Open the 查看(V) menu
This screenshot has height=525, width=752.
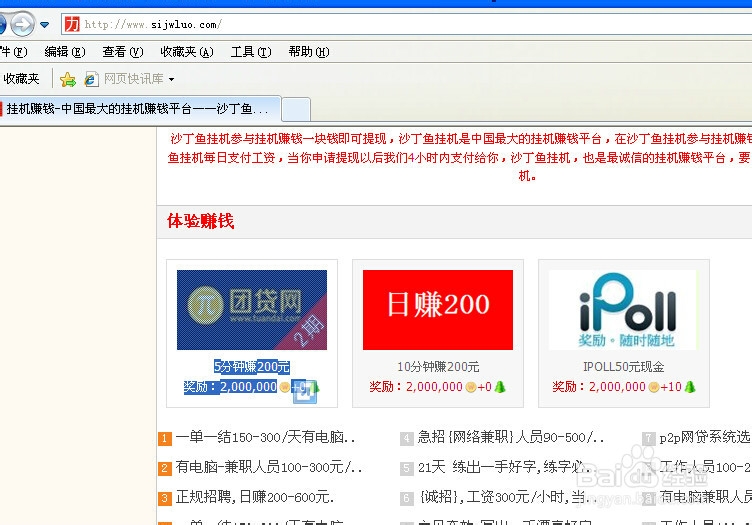(123, 52)
